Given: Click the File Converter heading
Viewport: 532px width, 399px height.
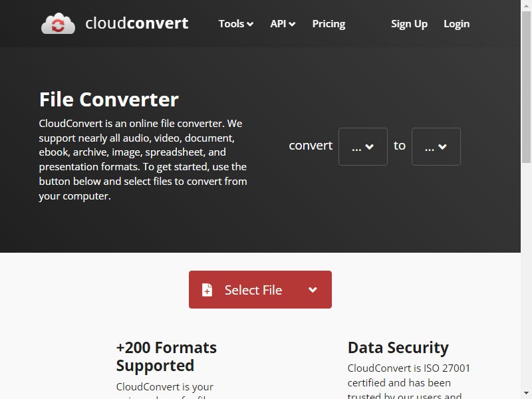Looking at the screenshot, I should point(108,99).
